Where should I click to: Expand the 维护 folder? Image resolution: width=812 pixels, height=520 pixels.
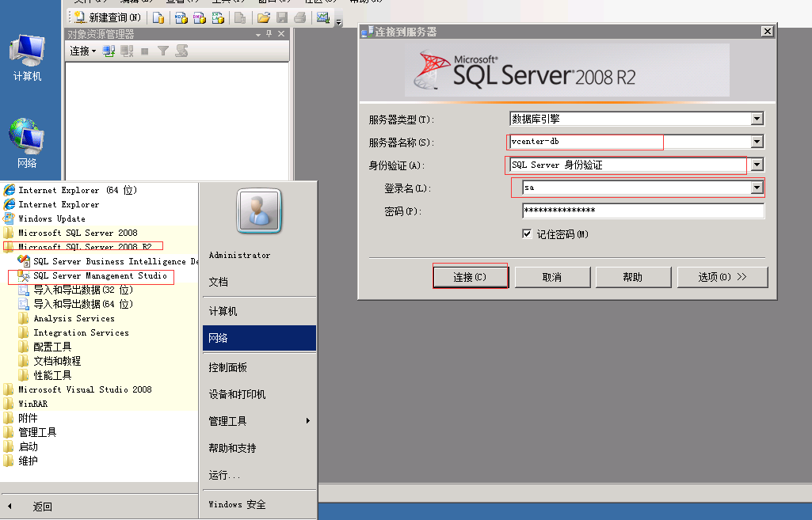[x=21, y=461]
